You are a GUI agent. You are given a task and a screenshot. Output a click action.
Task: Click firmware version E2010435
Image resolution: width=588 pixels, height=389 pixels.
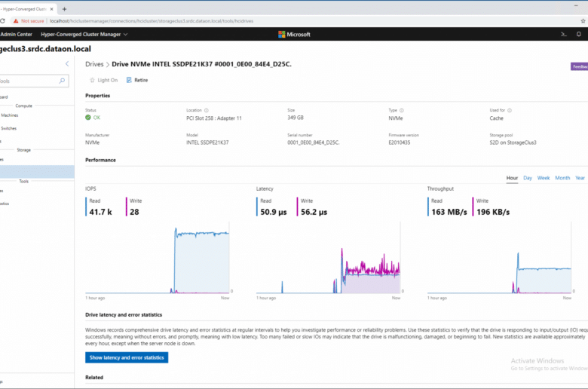click(x=400, y=142)
